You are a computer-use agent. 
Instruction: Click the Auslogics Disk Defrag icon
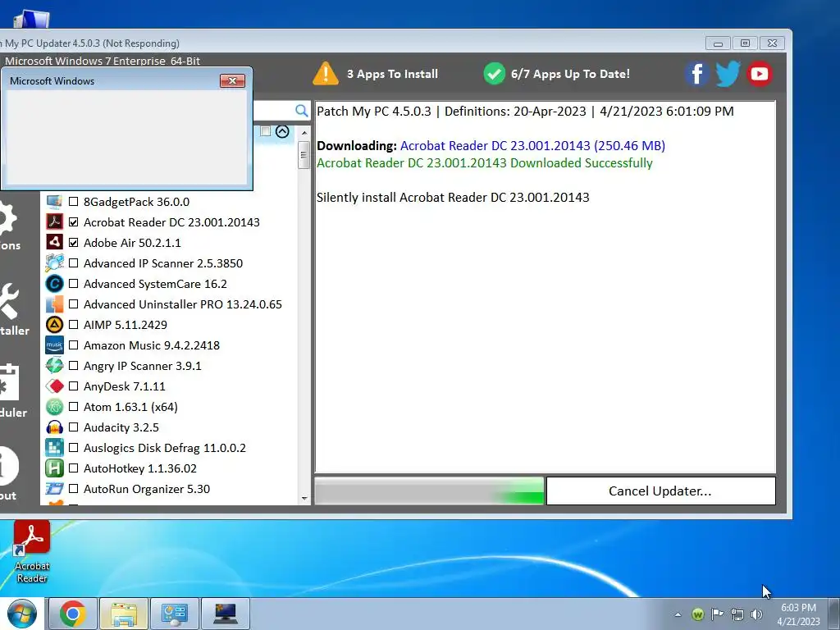(54, 447)
